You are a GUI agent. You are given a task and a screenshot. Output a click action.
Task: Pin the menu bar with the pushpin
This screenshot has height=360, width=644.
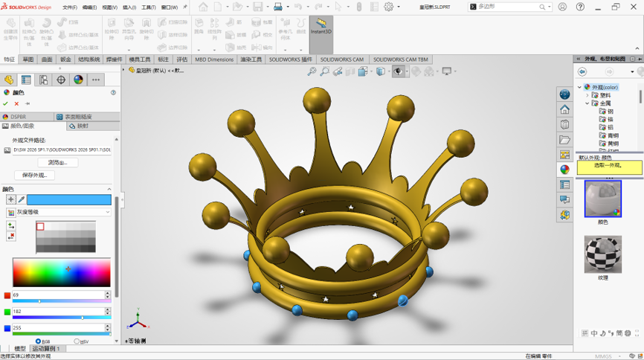click(x=185, y=7)
